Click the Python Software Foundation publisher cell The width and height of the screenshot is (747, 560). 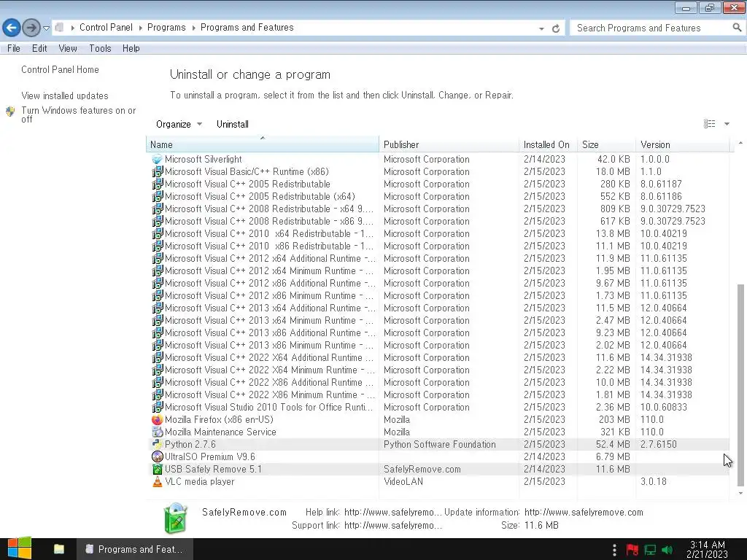[440, 444]
